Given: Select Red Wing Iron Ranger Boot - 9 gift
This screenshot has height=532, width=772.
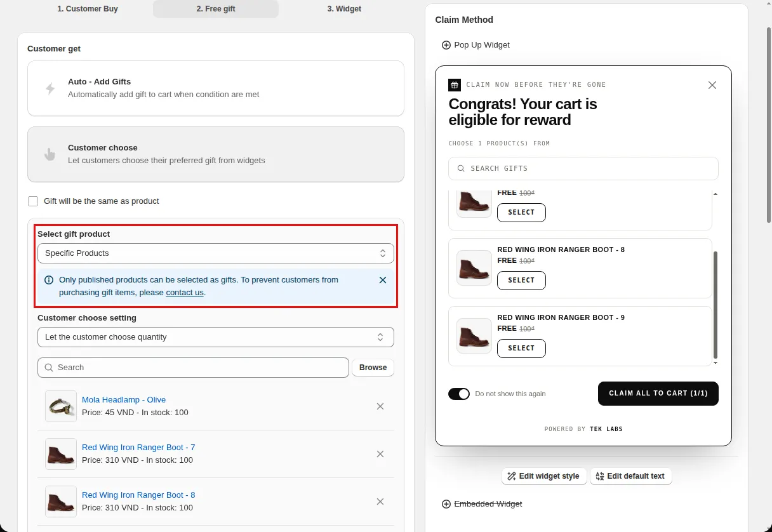Looking at the screenshot, I should pyautogui.click(x=521, y=349).
